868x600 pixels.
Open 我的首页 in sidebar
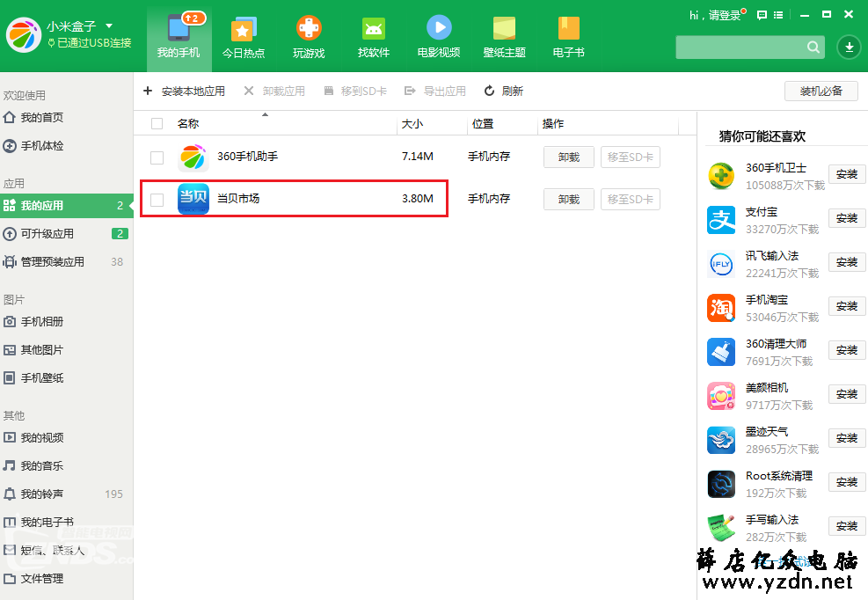coord(33,118)
